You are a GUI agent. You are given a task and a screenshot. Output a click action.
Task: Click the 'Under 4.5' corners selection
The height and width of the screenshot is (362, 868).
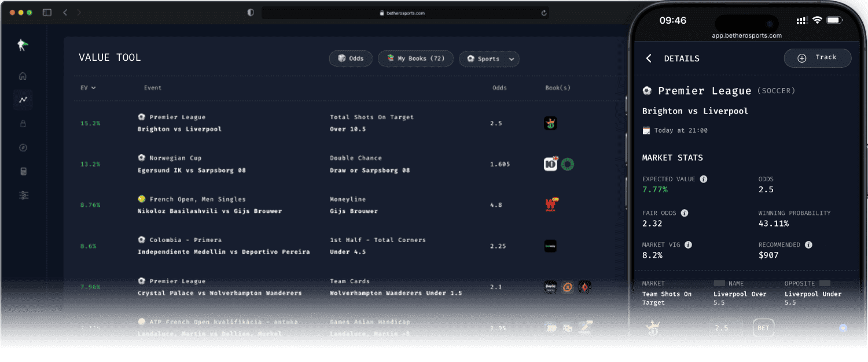tap(348, 252)
